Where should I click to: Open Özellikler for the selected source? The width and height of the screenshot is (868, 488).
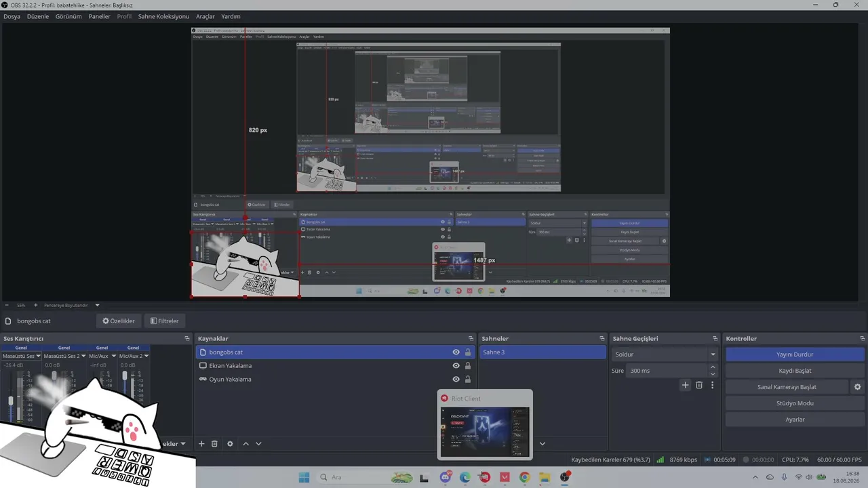pos(119,321)
